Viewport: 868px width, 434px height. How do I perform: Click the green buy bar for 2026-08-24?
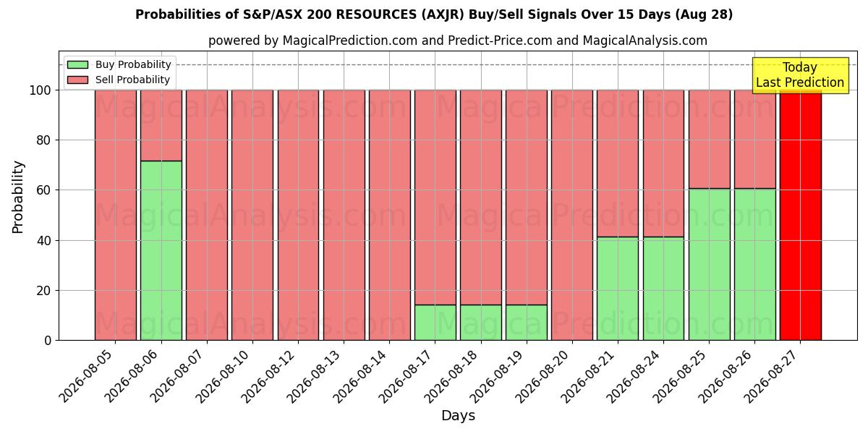tap(663, 289)
